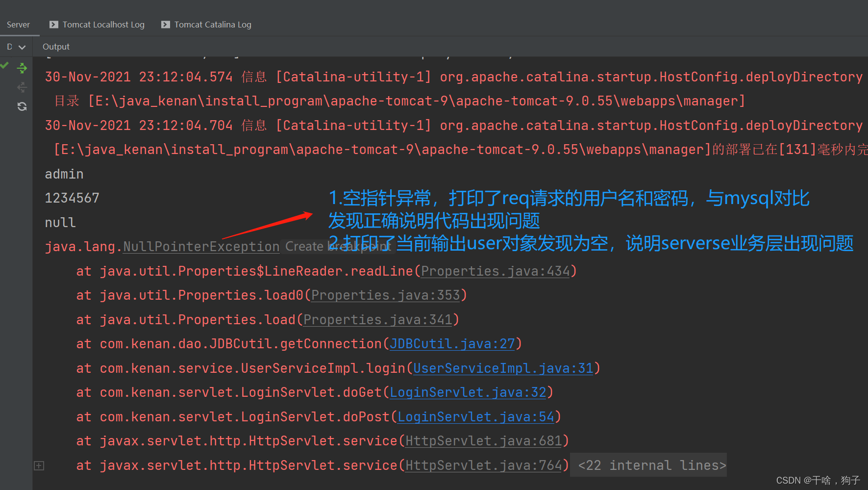This screenshot has width=868, height=490.
Task: Click 'at com.kenan.service.UserServiceImpl.login' text
Action: [x=241, y=368]
